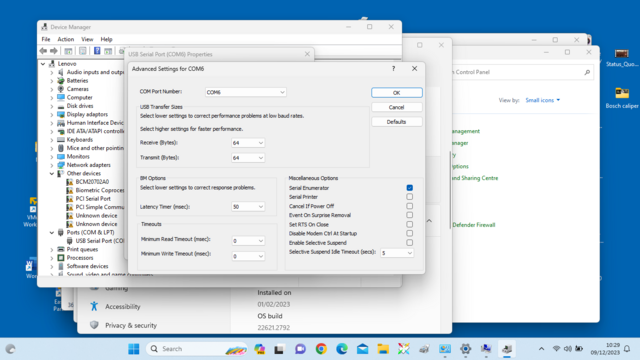Click the USB Serial Port device icon

[69, 241]
